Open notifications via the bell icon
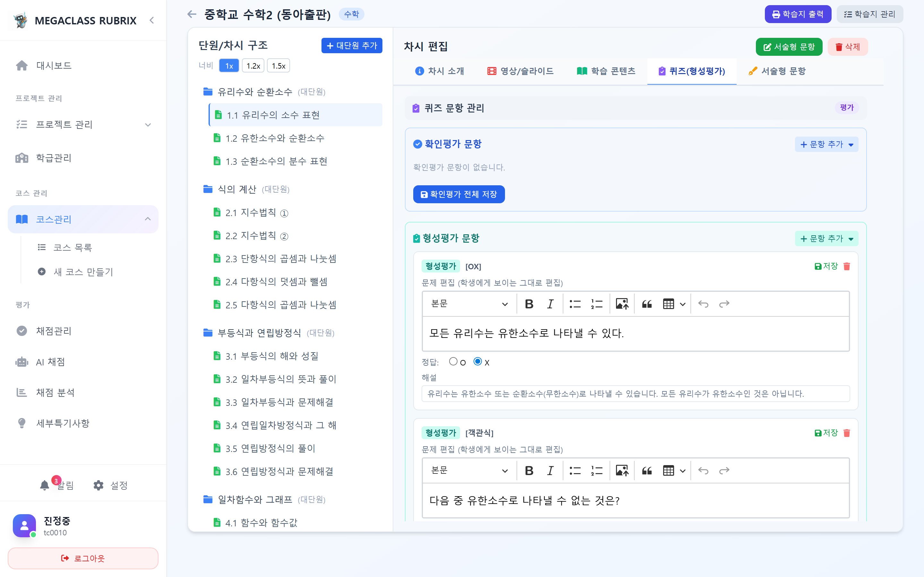The image size is (924, 577). tap(44, 485)
